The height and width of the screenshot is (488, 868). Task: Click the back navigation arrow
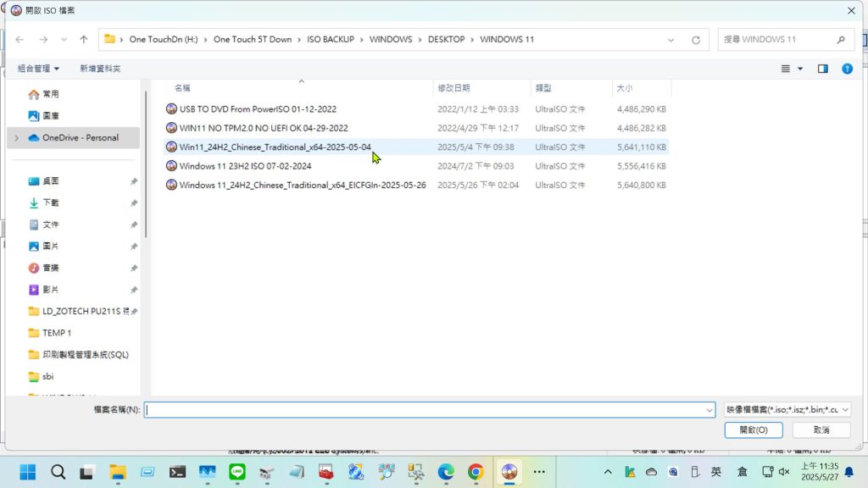coord(19,40)
